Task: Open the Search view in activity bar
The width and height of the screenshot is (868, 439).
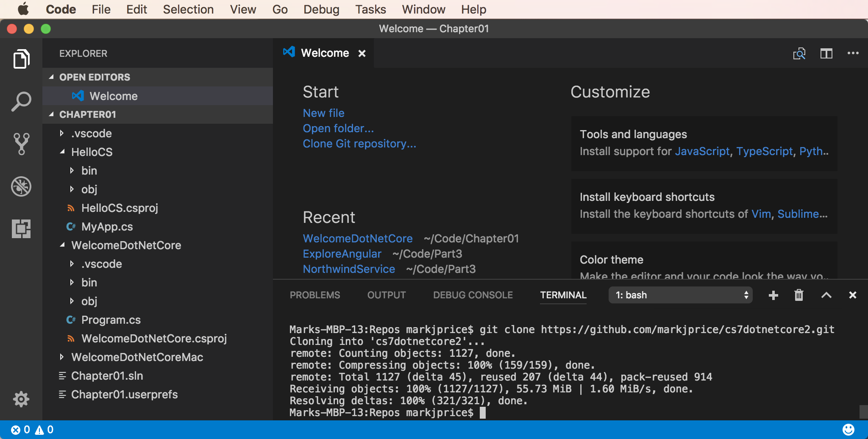Action: (21, 102)
